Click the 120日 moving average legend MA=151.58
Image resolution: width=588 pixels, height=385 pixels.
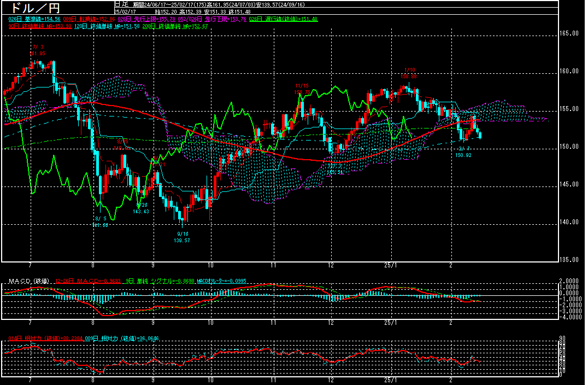click(x=107, y=26)
